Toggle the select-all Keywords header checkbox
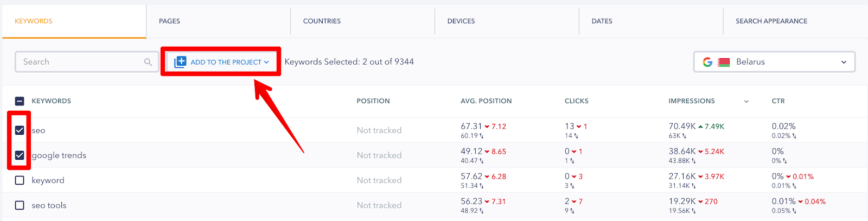The height and width of the screenshot is (221, 868). 20,101
